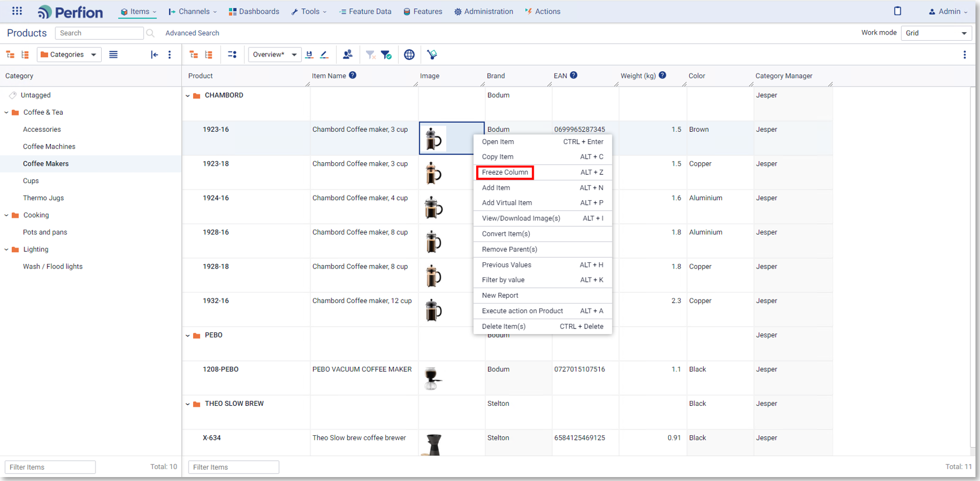
Task: Open the clipboard icon in top bar
Action: pyautogui.click(x=897, y=11)
